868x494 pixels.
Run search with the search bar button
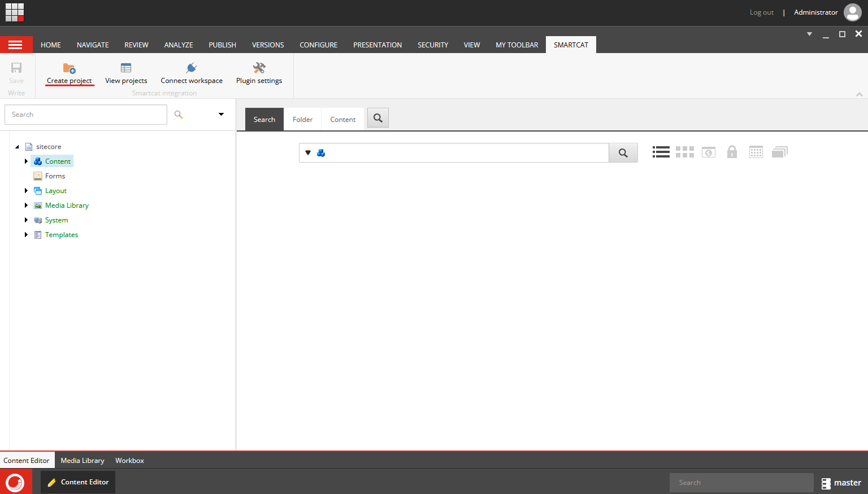coord(623,153)
